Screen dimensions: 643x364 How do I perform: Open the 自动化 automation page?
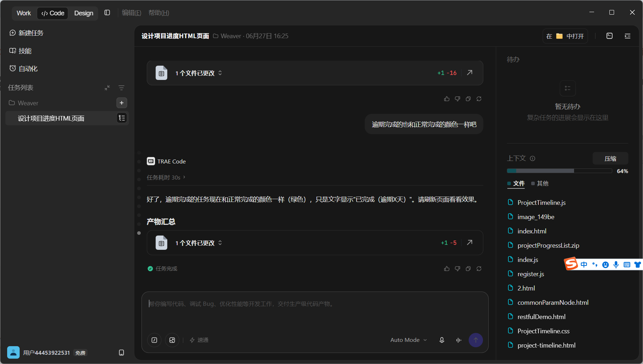coord(24,69)
